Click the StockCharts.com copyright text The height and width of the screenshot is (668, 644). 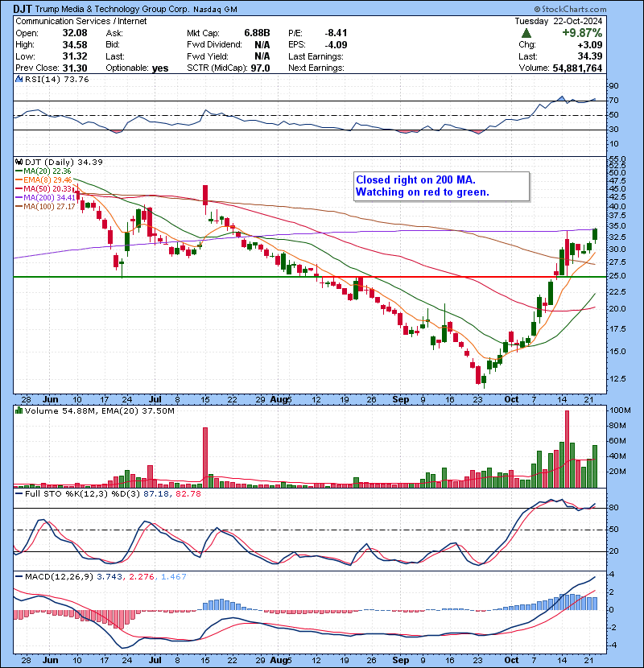[570, 9]
